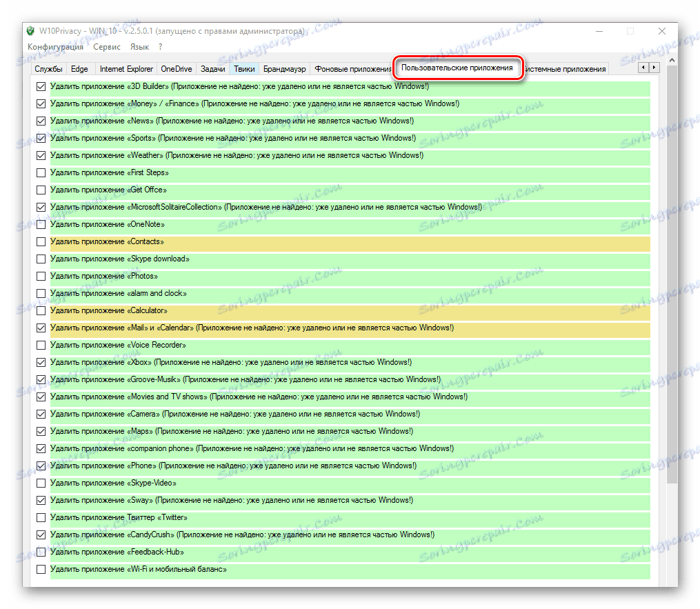Image resolution: width=700 pixels, height=609 pixels.
Task: Switch to the Фоновые приложения tab
Action: click(352, 69)
